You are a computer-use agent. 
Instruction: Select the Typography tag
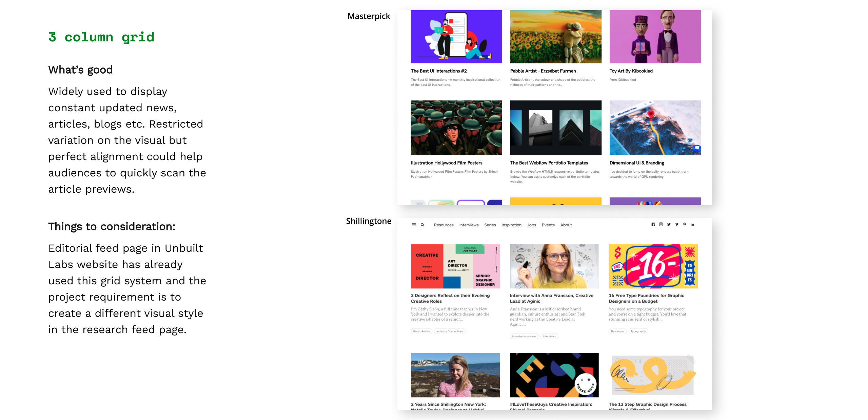[x=638, y=331]
